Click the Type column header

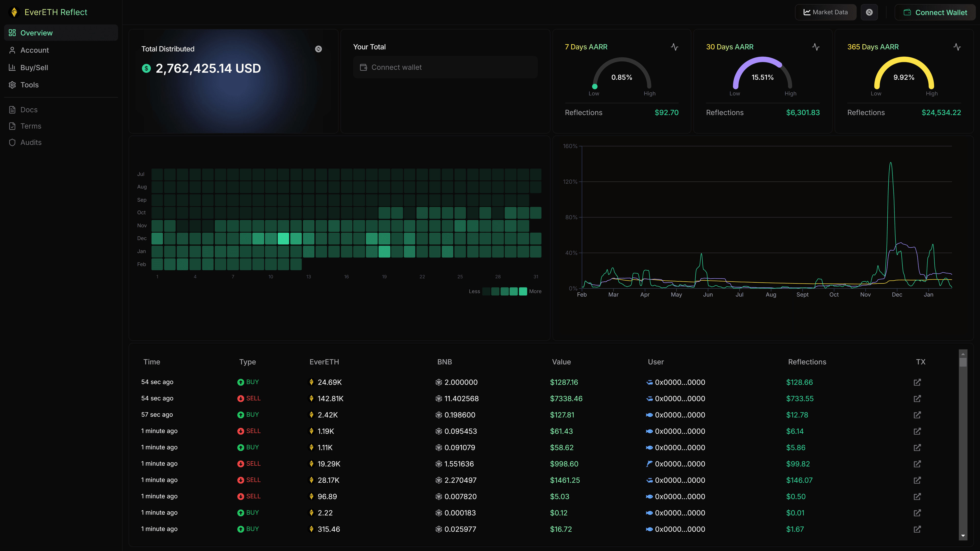[x=247, y=362]
